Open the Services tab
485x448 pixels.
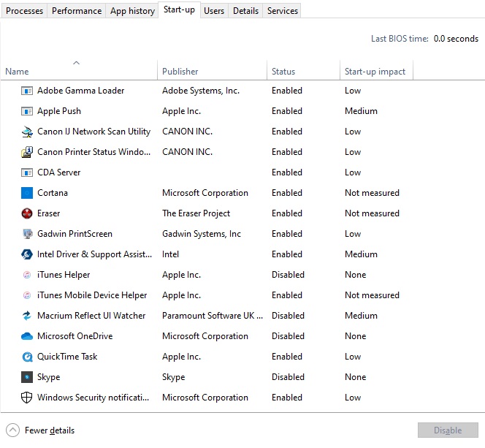click(283, 11)
